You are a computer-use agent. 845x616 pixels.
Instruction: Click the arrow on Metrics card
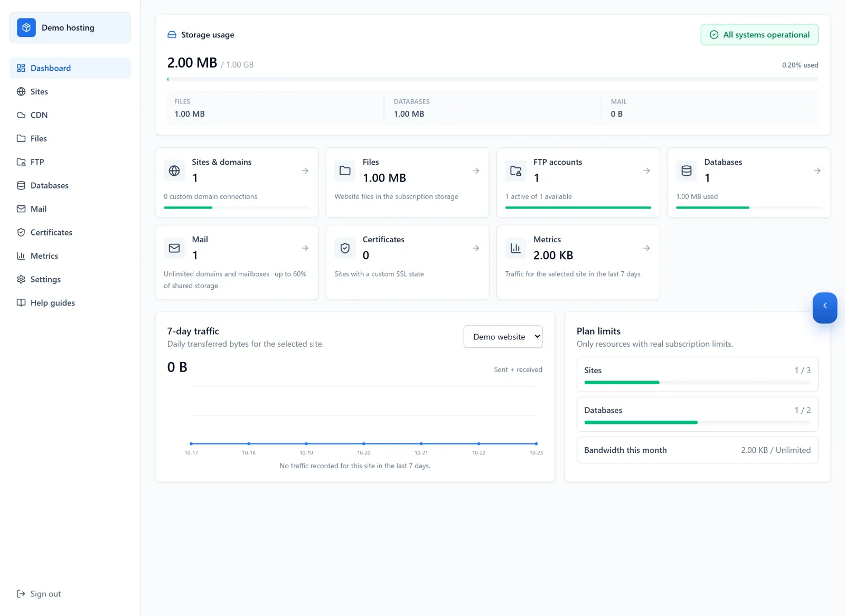[646, 248]
